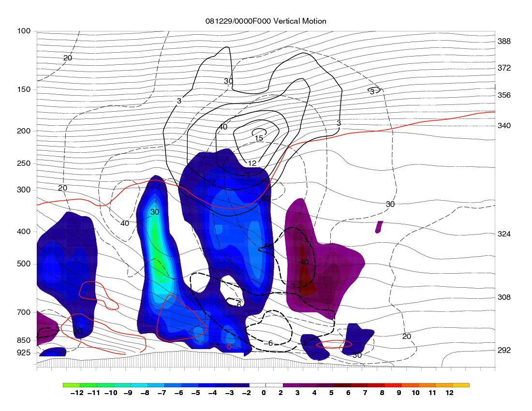The width and height of the screenshot is (532, 411).
Task: Click the bright cyan swatch in the colorbar
Action: 139,385
